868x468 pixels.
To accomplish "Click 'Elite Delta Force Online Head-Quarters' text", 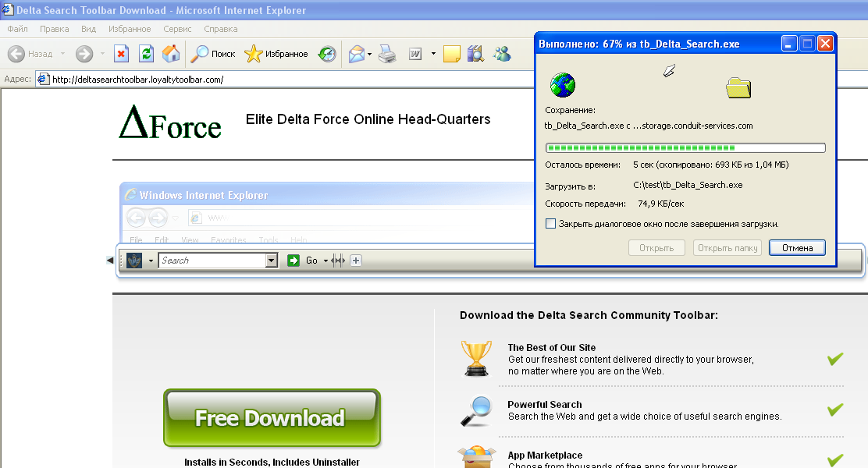I will tap(368, 119).
